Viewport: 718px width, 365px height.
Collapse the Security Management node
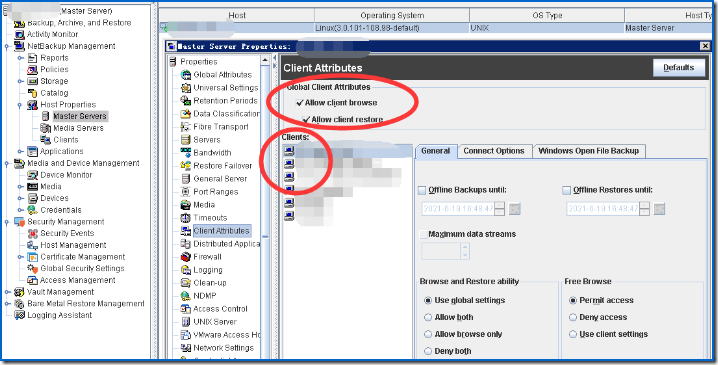click(6, 222)
